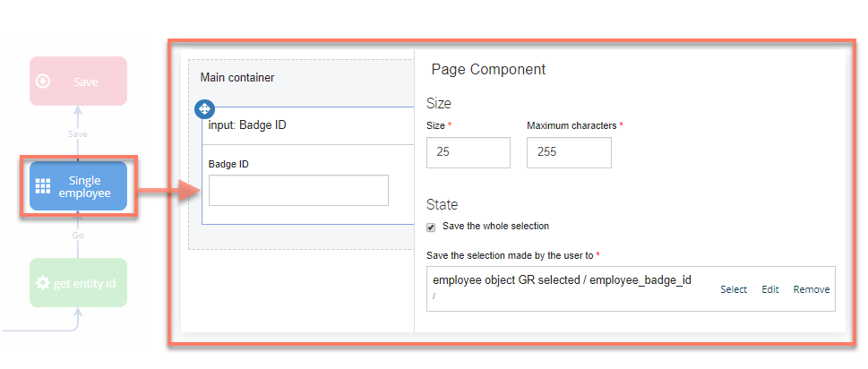Click the grid icon on Single employee node
The width and height of the screenshot is (868, 369).
tap(43, 186)
